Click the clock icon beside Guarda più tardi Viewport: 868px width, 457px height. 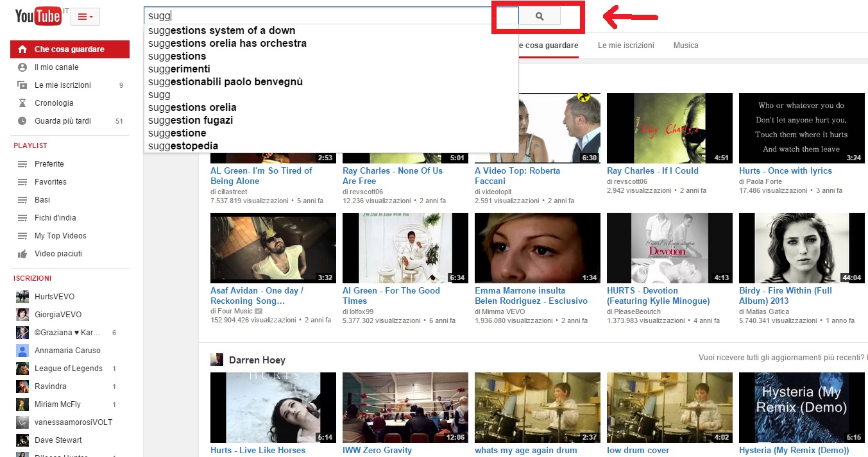tap(22, 121)
